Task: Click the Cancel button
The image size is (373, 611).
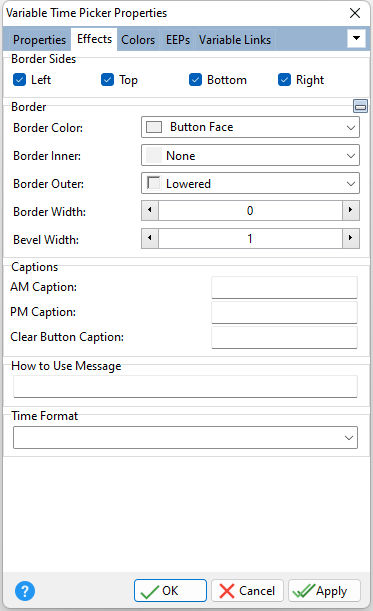Action: [x=247, y=591]
